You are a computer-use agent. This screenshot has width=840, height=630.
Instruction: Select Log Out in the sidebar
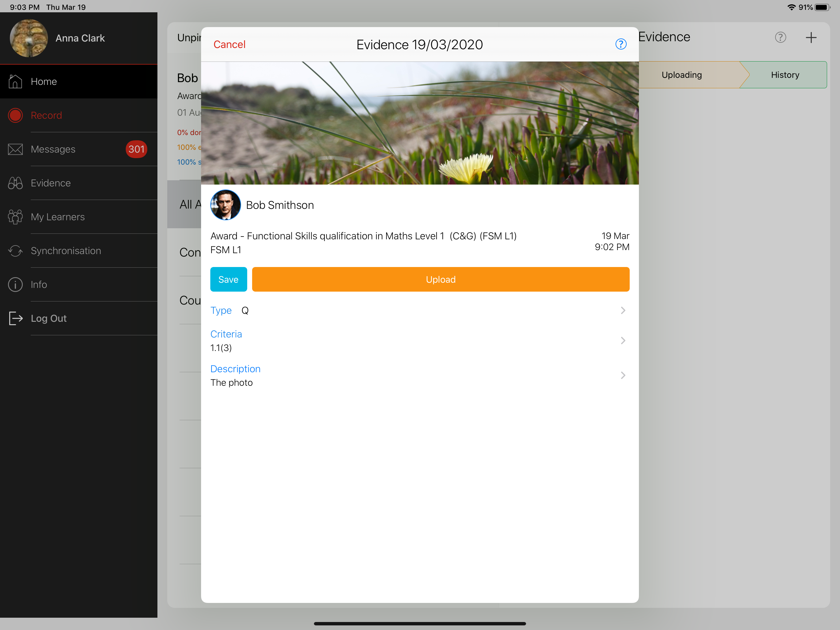tap(79, 318)
